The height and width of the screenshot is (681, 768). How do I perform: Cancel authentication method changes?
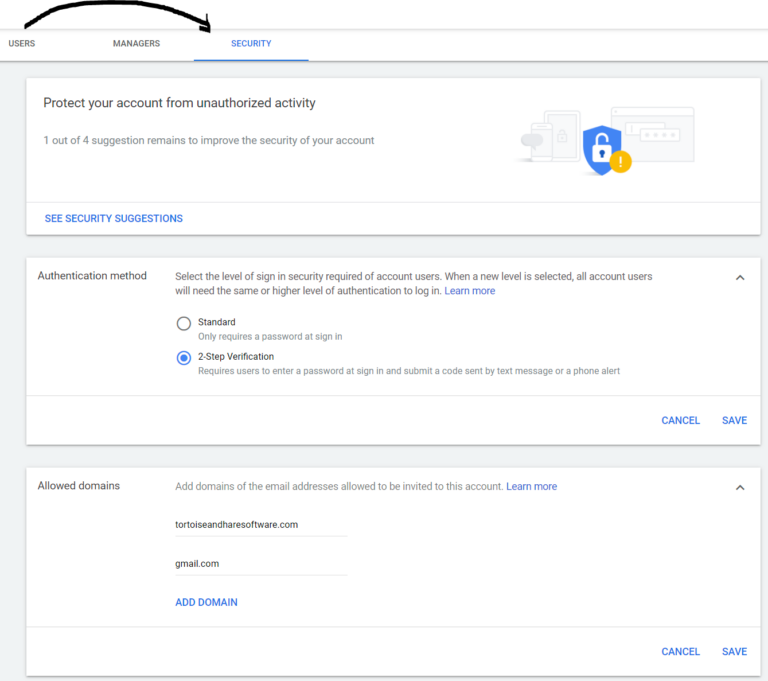680,420
